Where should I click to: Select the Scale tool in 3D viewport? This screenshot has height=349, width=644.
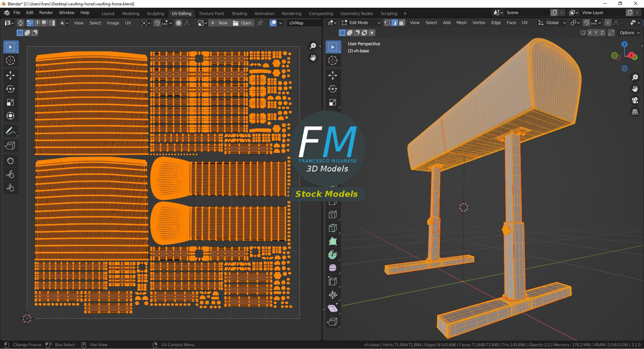coord(332,103)
